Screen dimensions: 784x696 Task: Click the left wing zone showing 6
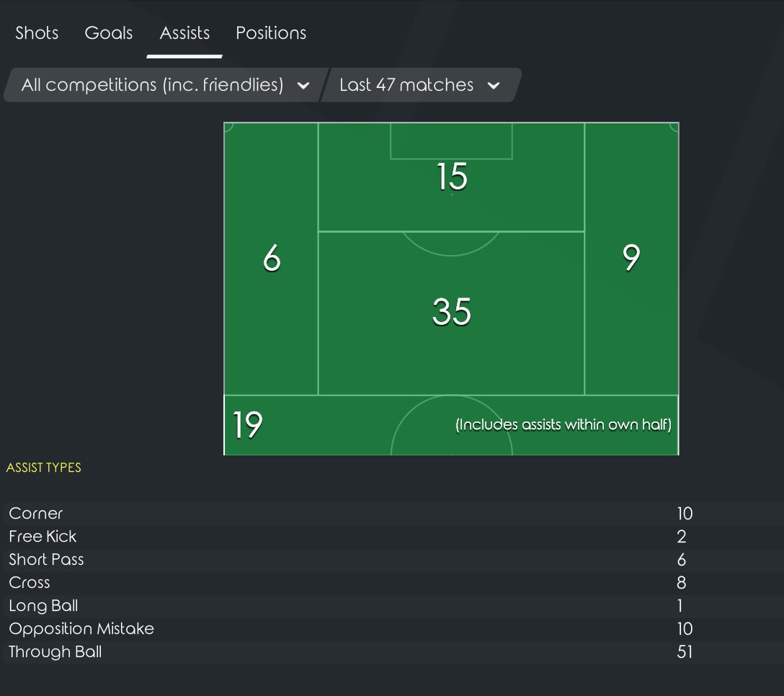271,258
